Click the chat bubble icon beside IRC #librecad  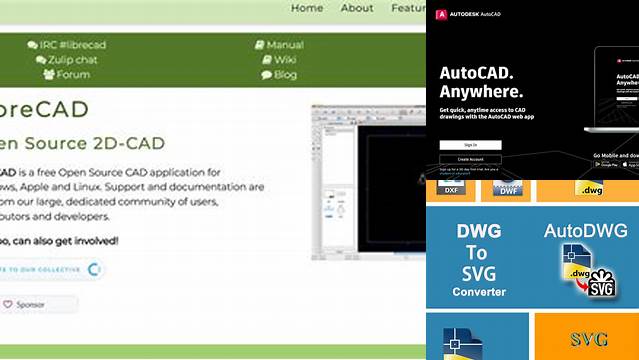point(33,45)
